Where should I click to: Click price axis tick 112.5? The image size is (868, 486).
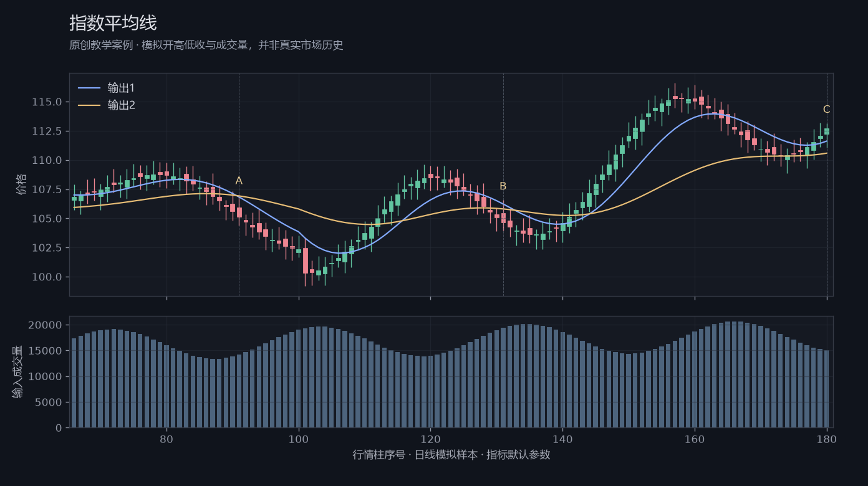click(47, 131)
